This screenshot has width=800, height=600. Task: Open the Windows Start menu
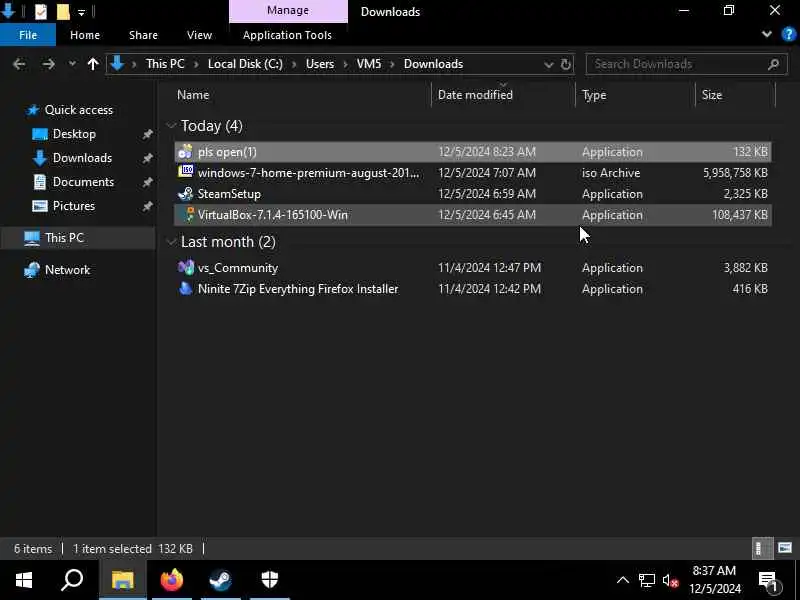click(x=23, y=580)
